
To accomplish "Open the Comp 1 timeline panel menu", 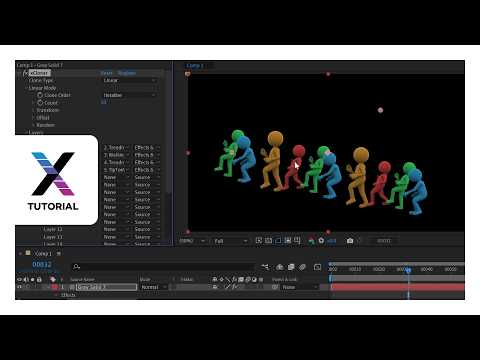I will (59, 254).
